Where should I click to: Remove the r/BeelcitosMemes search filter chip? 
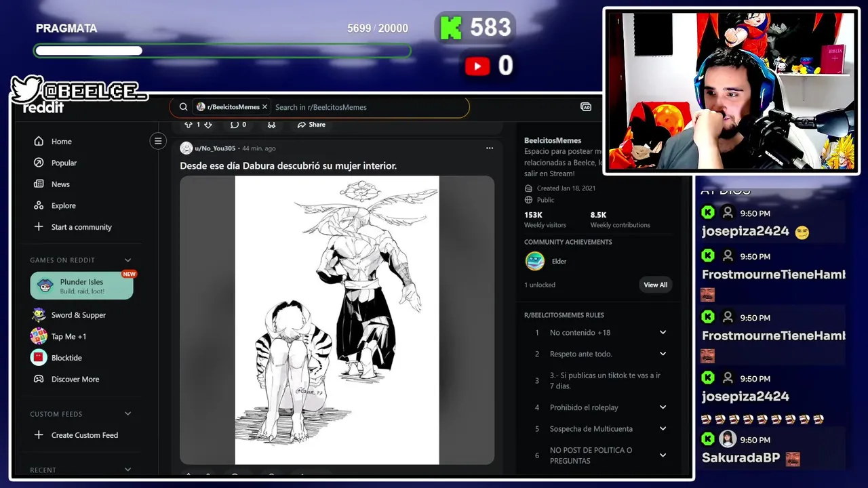pos(264,107)
